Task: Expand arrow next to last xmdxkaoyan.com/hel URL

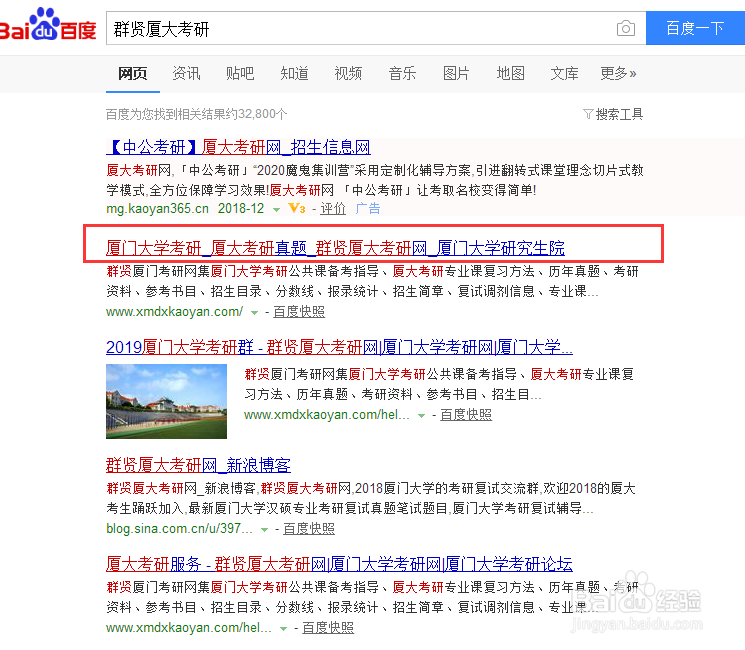Action: 284,629
